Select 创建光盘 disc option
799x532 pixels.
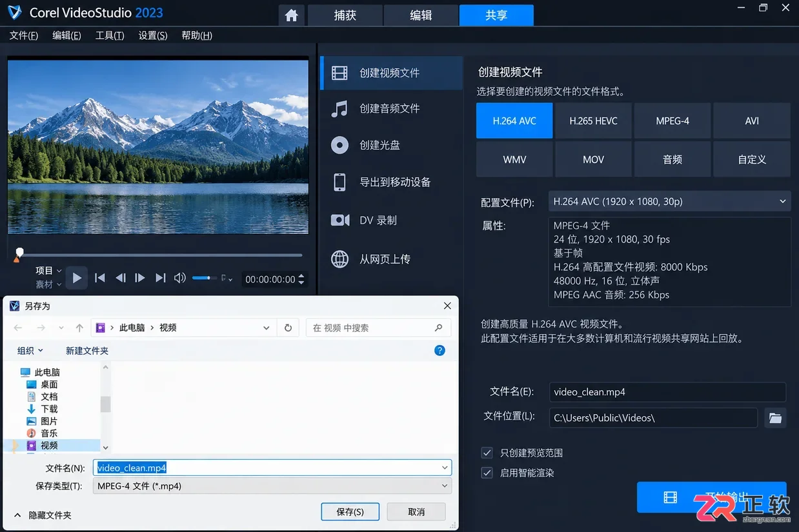tap(391, 145)
